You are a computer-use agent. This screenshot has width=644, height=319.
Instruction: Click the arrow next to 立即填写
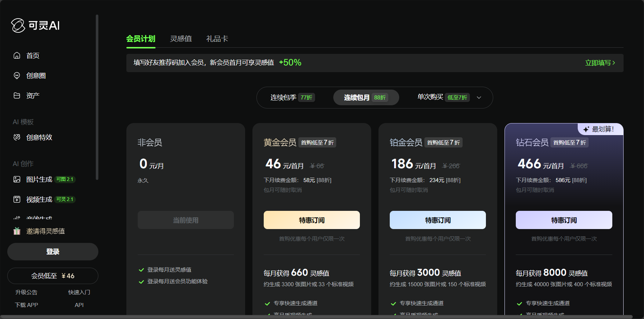tap(614, 63)
